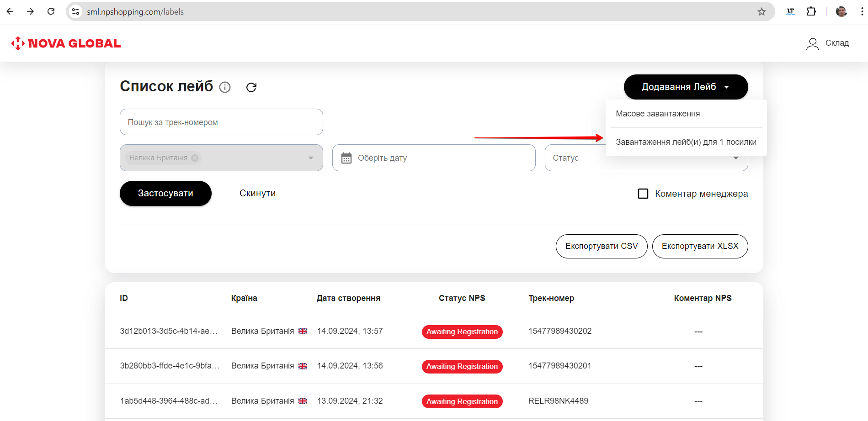Click Велика Британія in row 15477989430202
Screen dimensions: 868x421
coord(262,331)
